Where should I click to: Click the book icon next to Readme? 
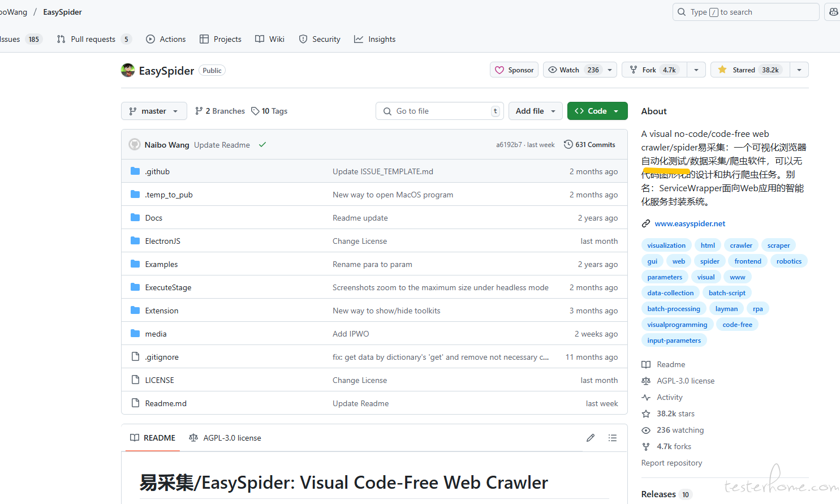point(646,365)
